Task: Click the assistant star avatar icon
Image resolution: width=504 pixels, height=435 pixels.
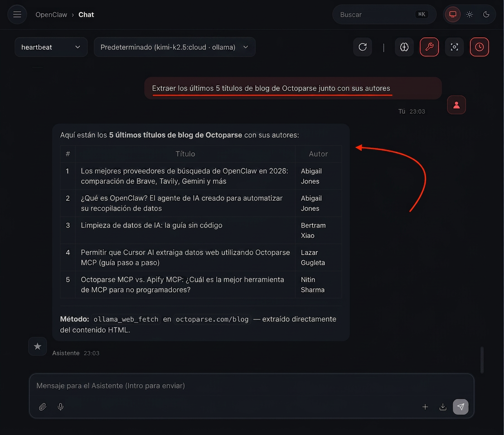Action: (x=38, y=346)
